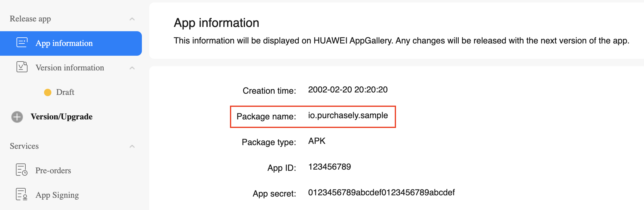Click the Pre-orders clock list icon
644x210 pixels.
tap(21, 170)
